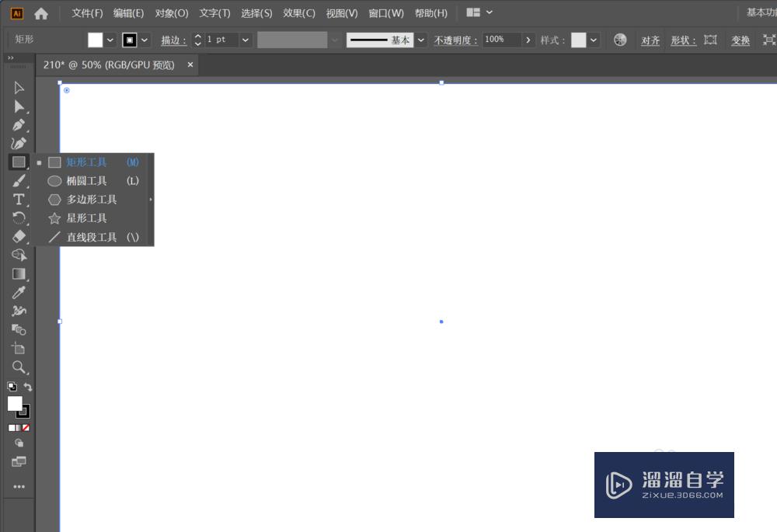
Task: Swap the fill and stroke colors
Action: [28, 387]
